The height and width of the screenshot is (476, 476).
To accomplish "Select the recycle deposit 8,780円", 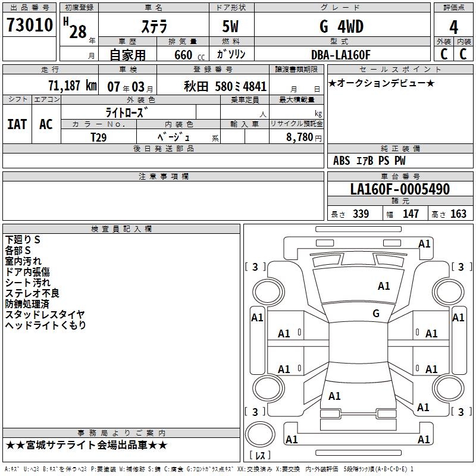I will click(x=304, y=137).
